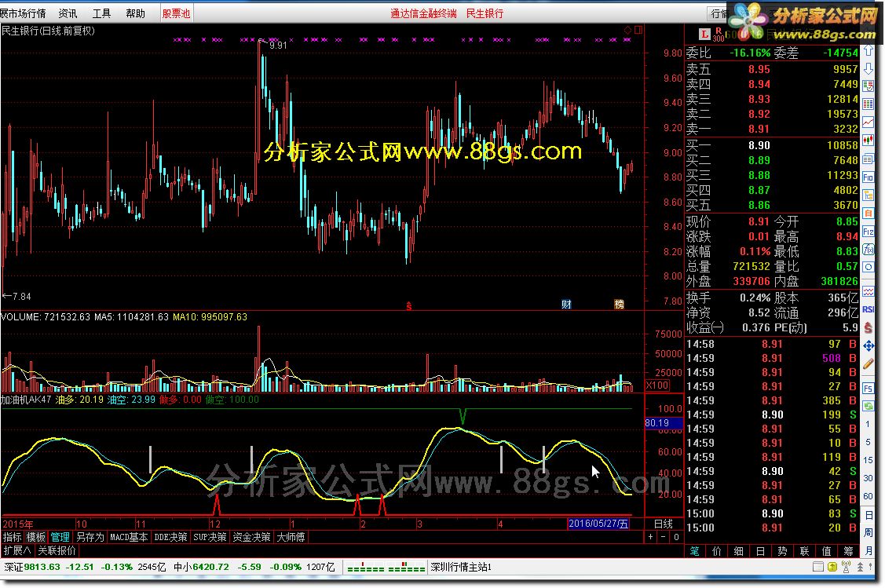Switch to the 联 tab in tick panel
Screen dimensions: 885x588
(x=804, y=551)
